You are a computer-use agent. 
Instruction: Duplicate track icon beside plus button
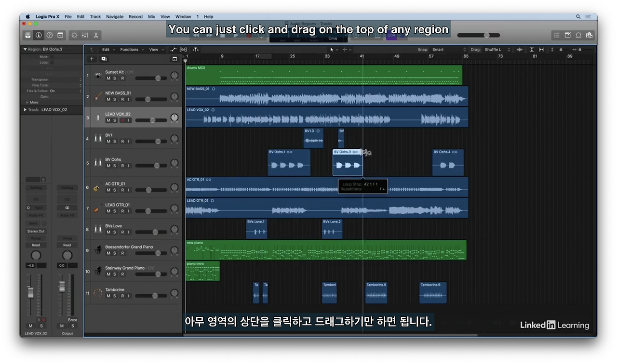(x=104, y=59)
